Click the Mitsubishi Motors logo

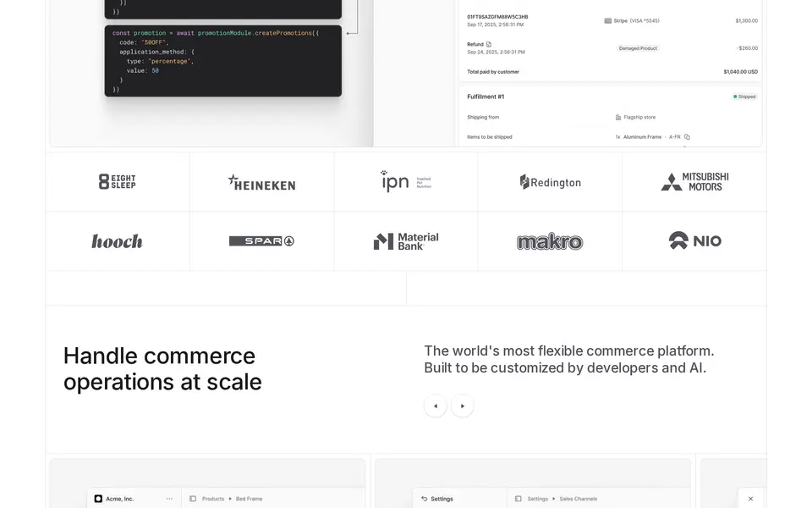click(x=695, y=182)
